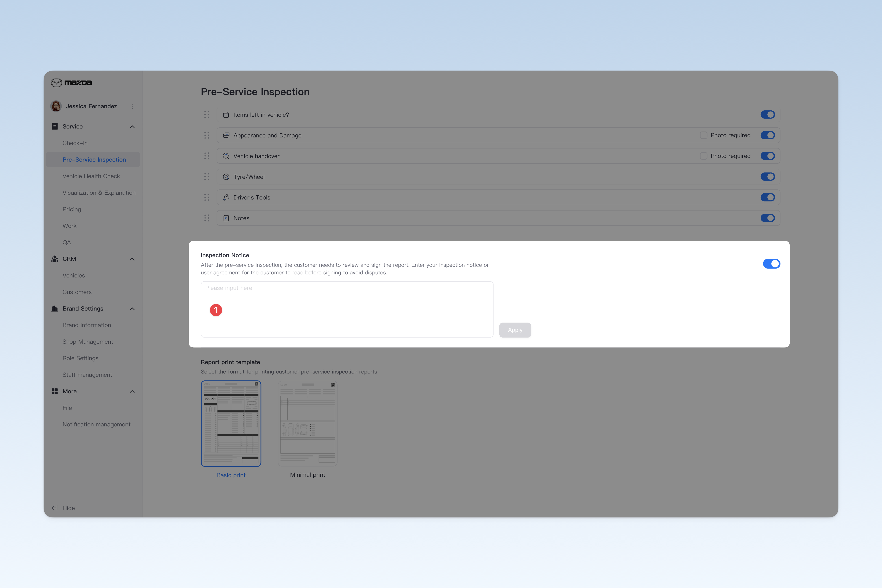Click the Tyre/Wheel row icon
This screenshot has width=882, height=588.
click(226, 177)
